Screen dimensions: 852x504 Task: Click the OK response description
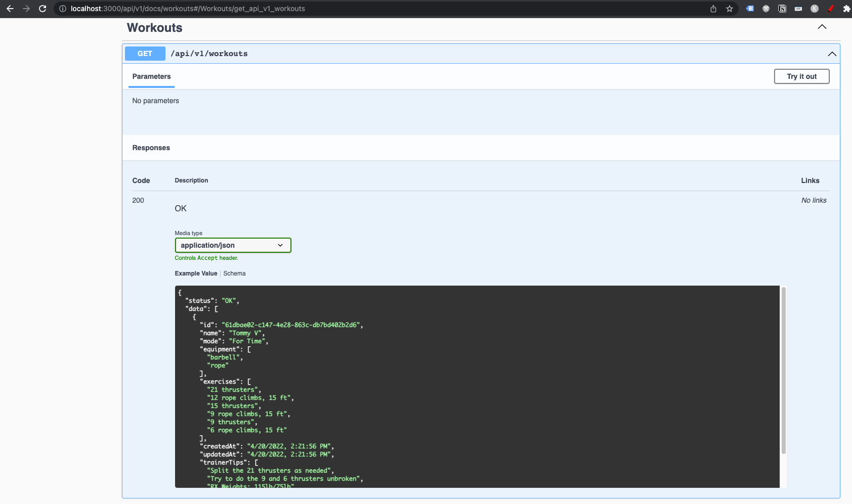181,208
